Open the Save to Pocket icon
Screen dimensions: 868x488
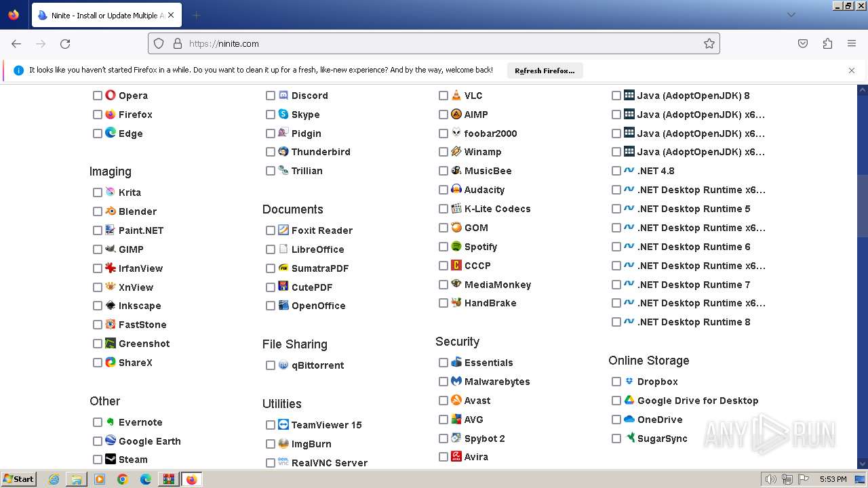click(803, 43)
